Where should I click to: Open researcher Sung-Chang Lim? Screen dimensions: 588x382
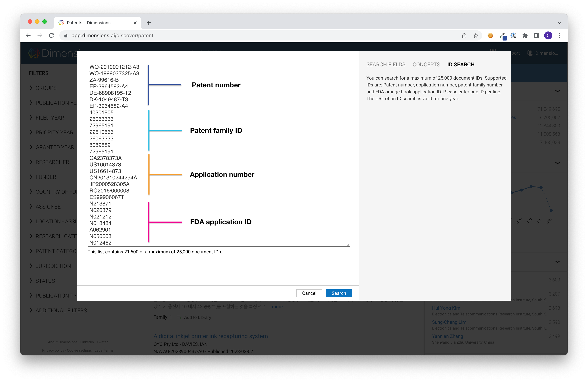[449, 322]
